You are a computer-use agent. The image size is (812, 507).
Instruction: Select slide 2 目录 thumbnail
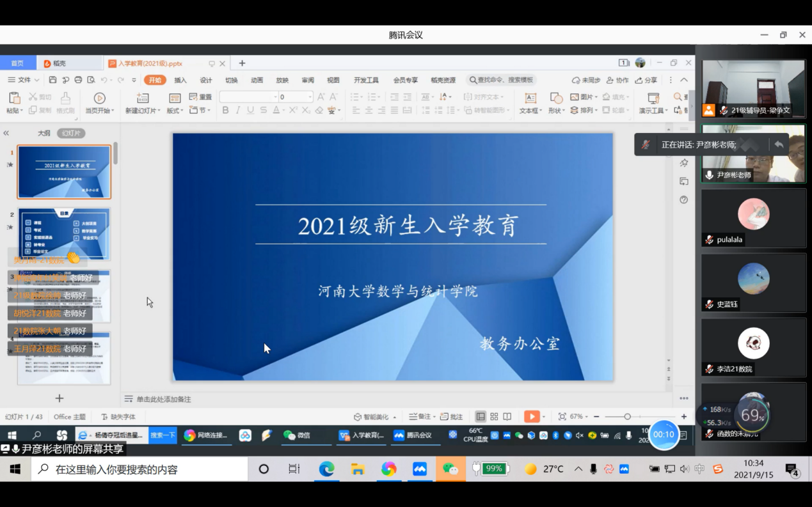[64, 233]
